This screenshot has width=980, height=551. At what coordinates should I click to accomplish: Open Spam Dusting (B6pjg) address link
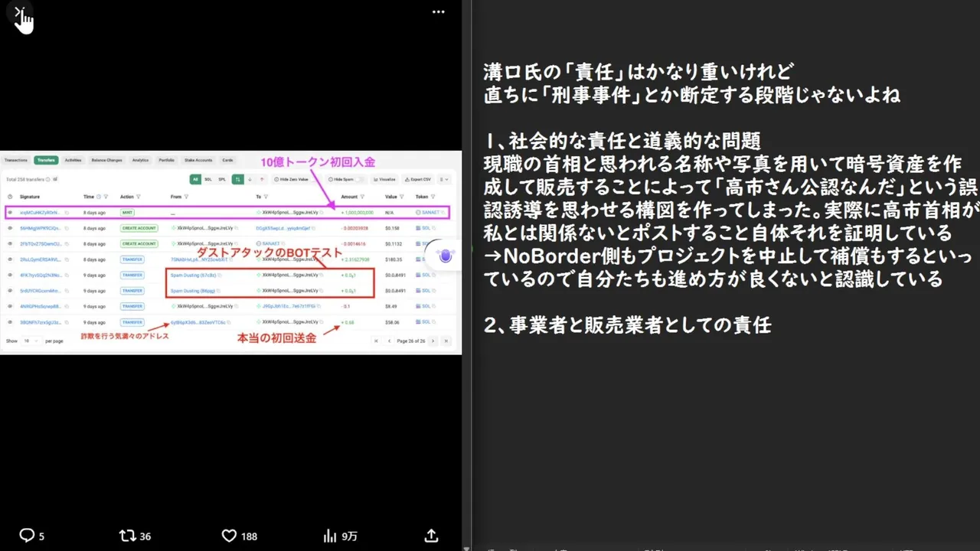tap(193, 291)
